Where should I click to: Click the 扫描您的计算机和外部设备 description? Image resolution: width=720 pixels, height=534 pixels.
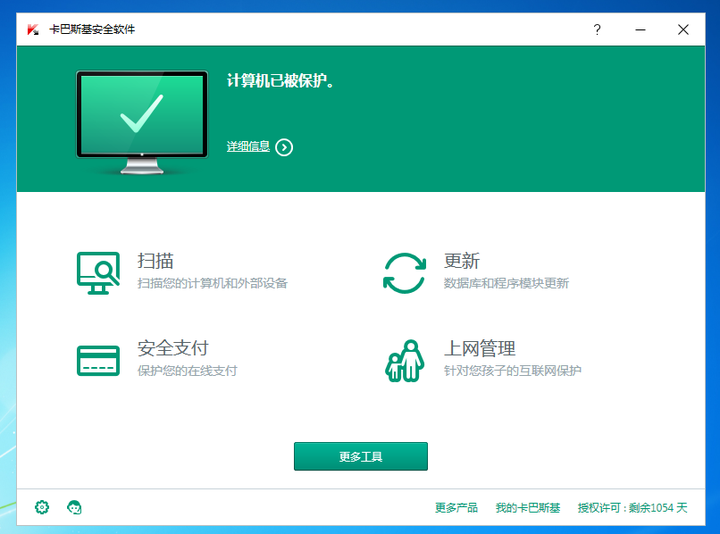click(213, 283)
